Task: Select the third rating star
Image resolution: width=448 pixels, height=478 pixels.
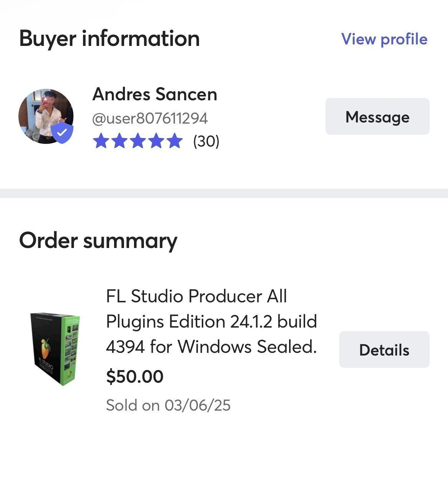Action: pyautogui.click(x=138, y=141)
